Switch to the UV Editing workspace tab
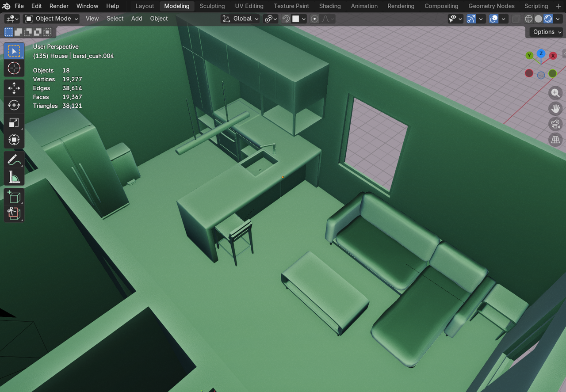Image resolution: width=566 pixels, height=392 pixels. coord(249,6)
